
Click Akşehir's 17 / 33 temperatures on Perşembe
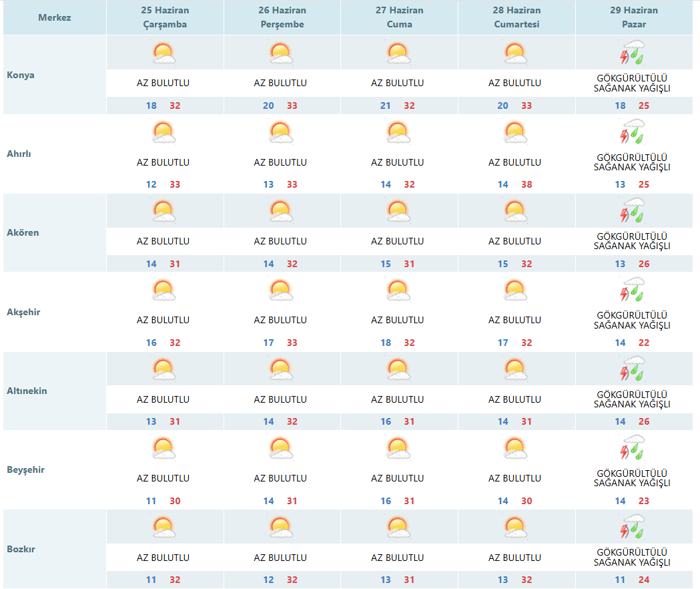click(280, 343)
